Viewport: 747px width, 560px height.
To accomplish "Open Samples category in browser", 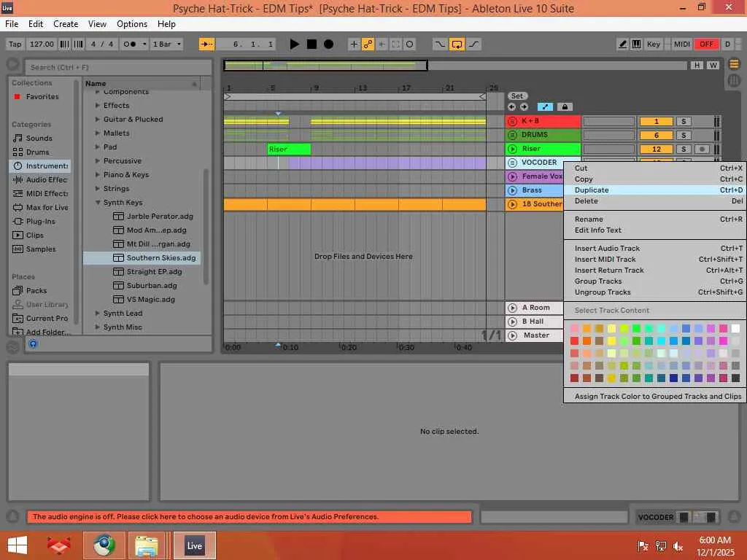I will pyautogui.click(x=41, y=249).
